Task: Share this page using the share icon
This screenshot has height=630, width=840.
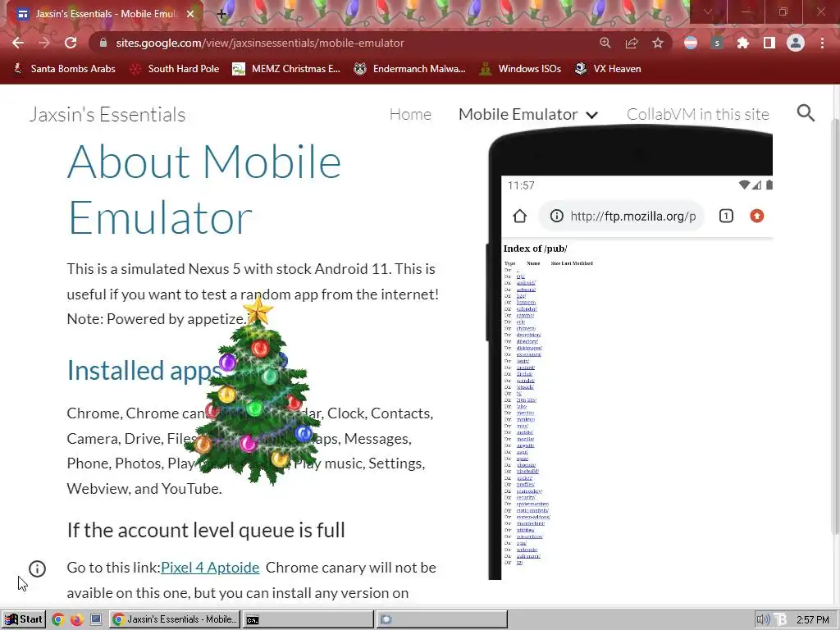Action: click(632, 43)
